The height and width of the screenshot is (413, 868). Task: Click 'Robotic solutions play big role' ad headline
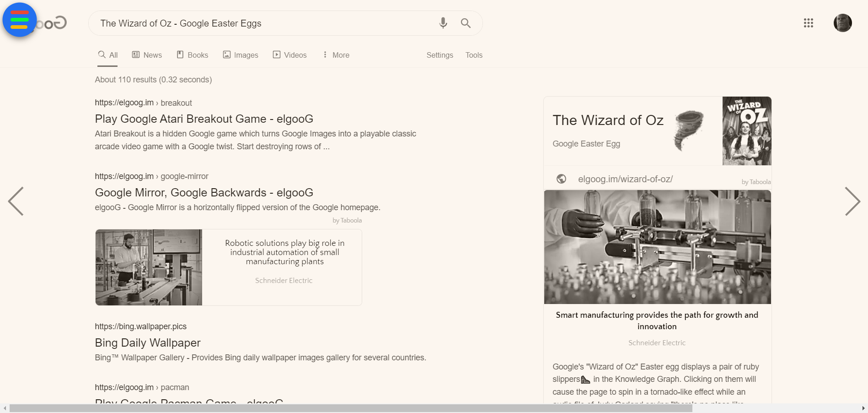(284, 252)
